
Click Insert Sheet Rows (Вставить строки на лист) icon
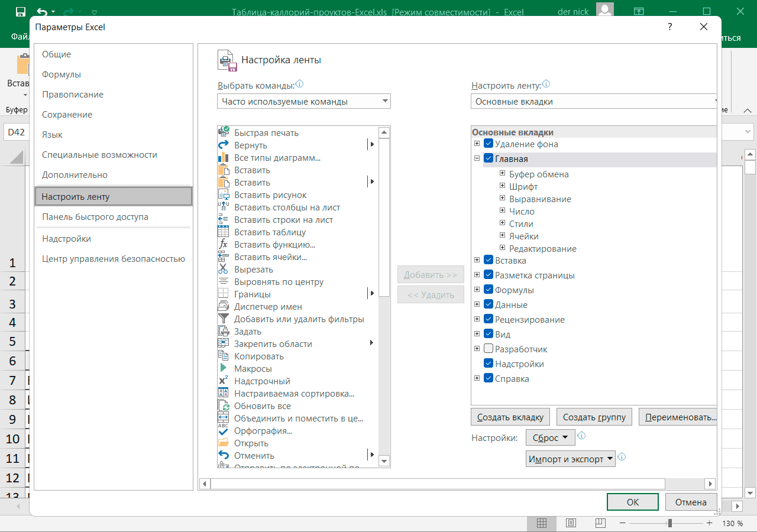224,219
